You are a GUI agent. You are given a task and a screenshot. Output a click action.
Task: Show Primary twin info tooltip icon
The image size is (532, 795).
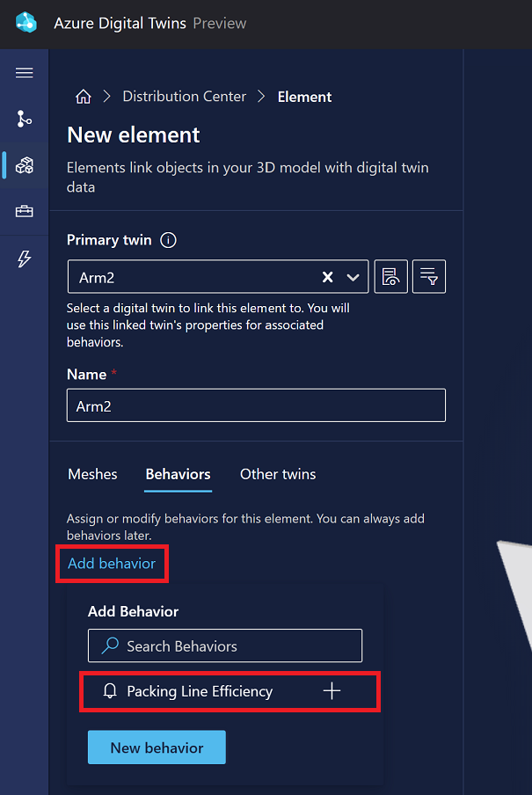pyautogui.click(x=169, y=240)
